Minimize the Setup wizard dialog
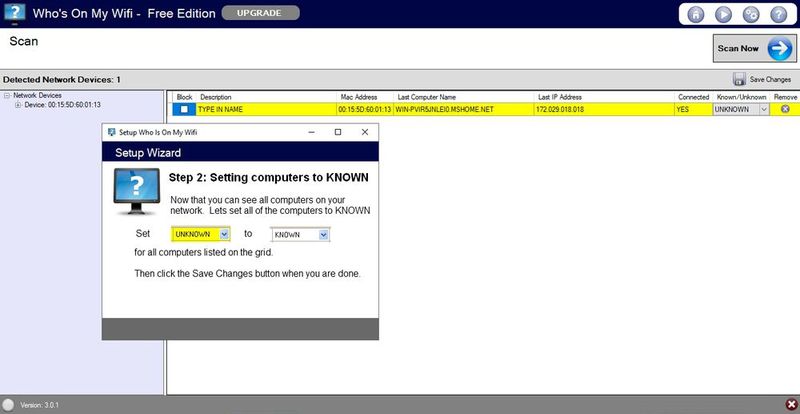This screenshot has width=800, height=414. 311,132
